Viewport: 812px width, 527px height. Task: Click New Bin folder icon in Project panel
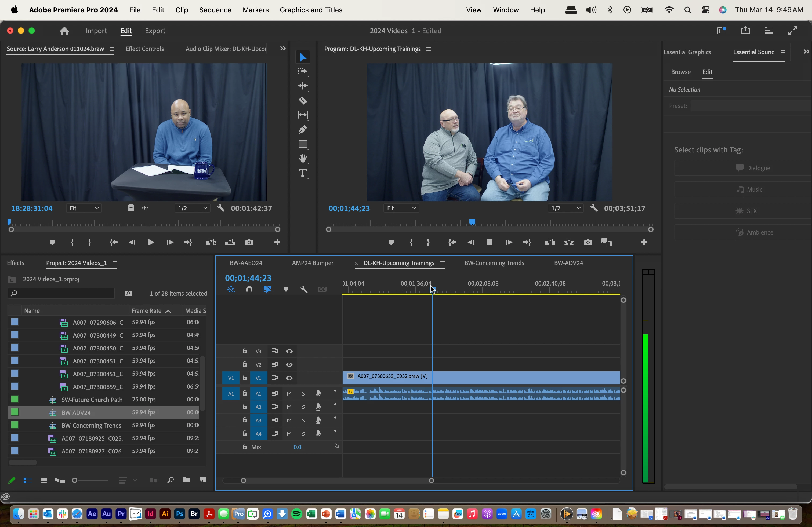(186, 480)
